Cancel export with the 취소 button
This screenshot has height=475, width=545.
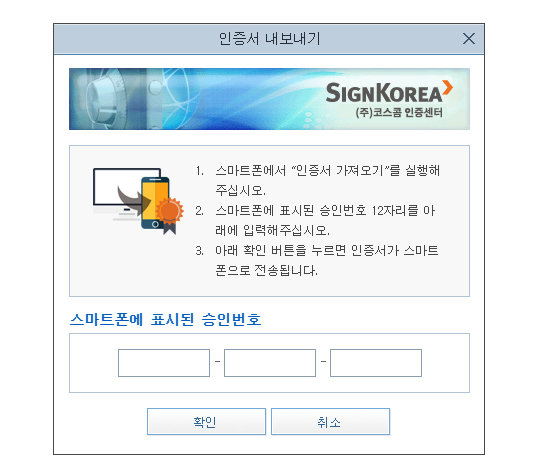pyautogui.click(x=331, y=421)
